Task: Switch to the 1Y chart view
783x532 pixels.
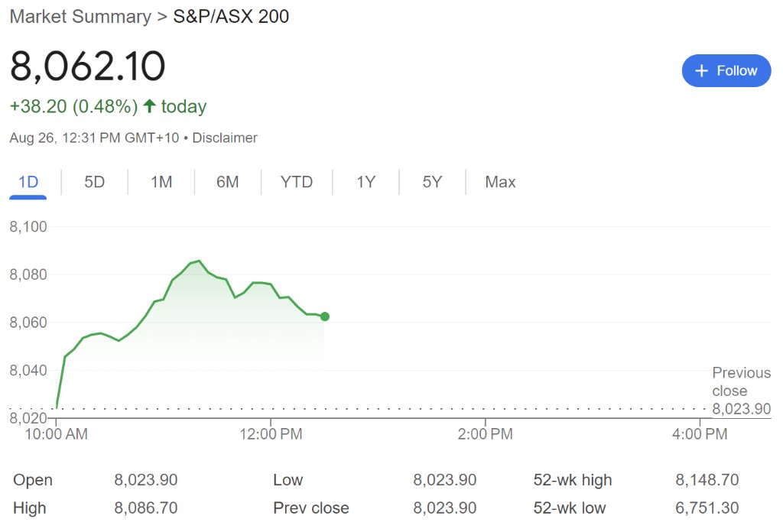Action: tap(366, 182)
